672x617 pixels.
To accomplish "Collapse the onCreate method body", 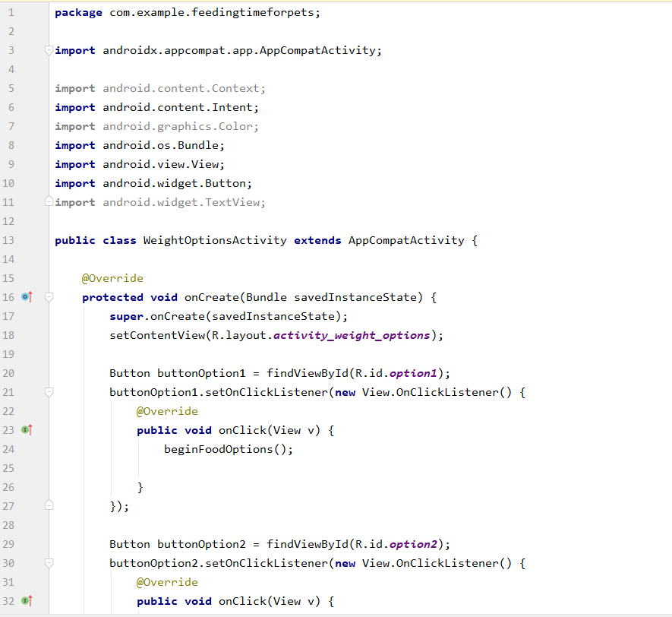I will coord(48,297).
